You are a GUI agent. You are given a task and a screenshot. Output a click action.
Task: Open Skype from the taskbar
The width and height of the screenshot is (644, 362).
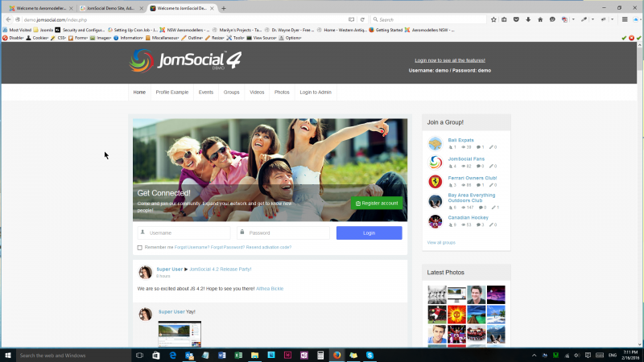click(369, 356)
